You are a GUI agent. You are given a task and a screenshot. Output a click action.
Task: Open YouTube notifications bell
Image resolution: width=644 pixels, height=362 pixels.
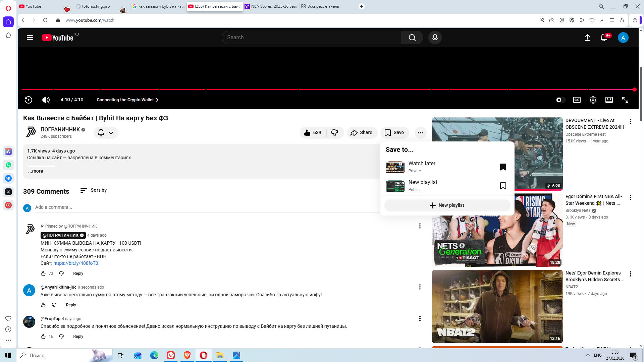(604, 38)
